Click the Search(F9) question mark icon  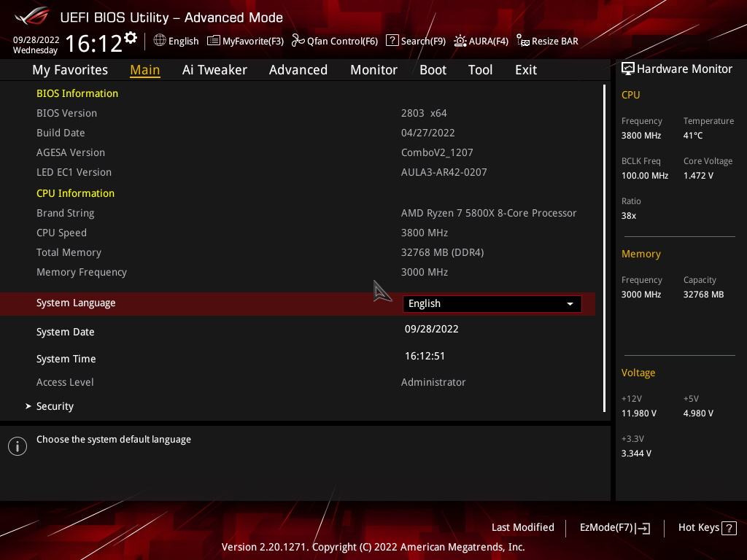pos(392,41)
